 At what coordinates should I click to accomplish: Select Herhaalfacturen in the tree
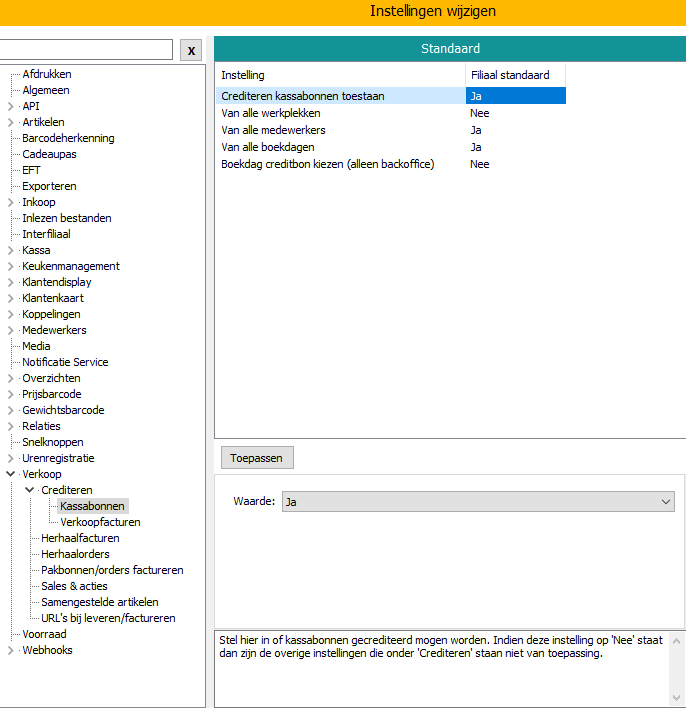tap(80, 538)
